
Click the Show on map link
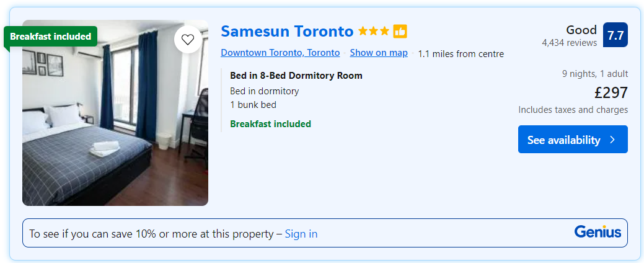pyautogui.click(x=379, y=53)
